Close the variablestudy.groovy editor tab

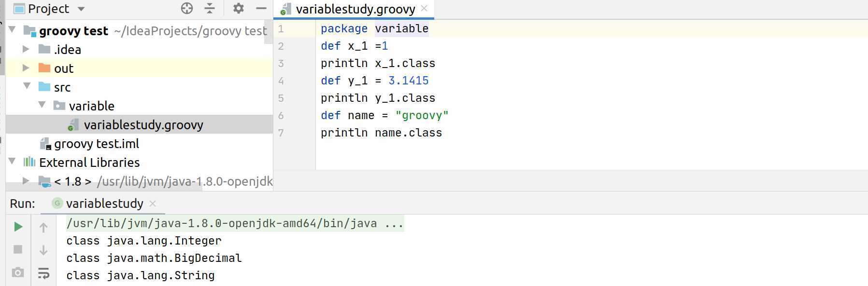click(425, 8)
